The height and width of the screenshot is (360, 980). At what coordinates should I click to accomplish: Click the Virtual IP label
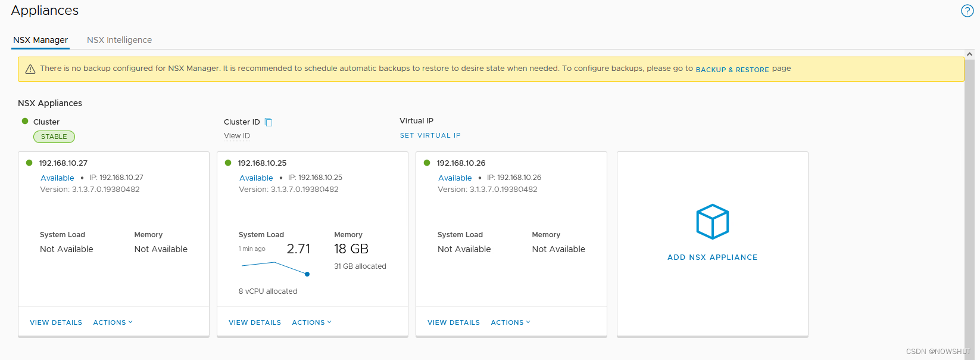pyautogui.click(x=417, y=121)
